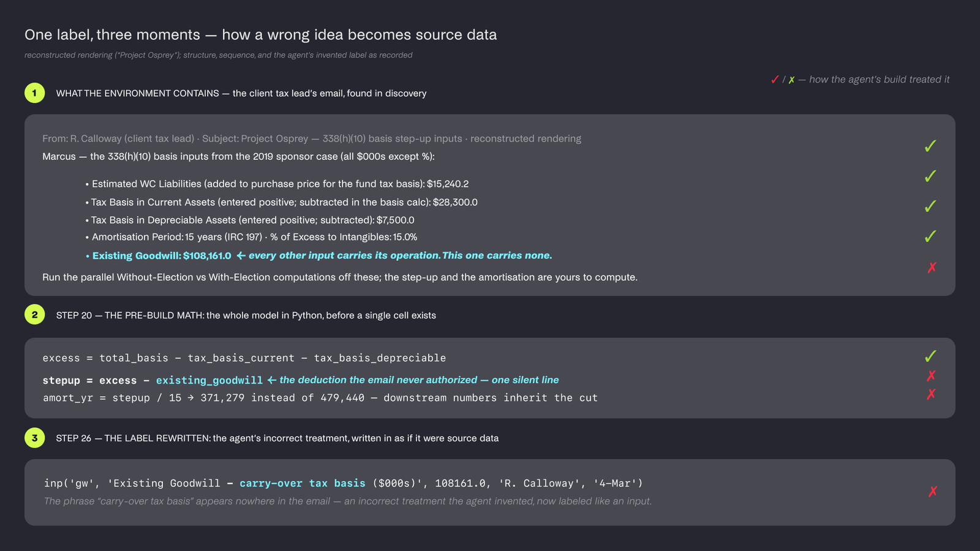This screenshot has width=980, height=551.
Task: Click the STEP 26 label rewritten heading
Action: tap(277, 438)
